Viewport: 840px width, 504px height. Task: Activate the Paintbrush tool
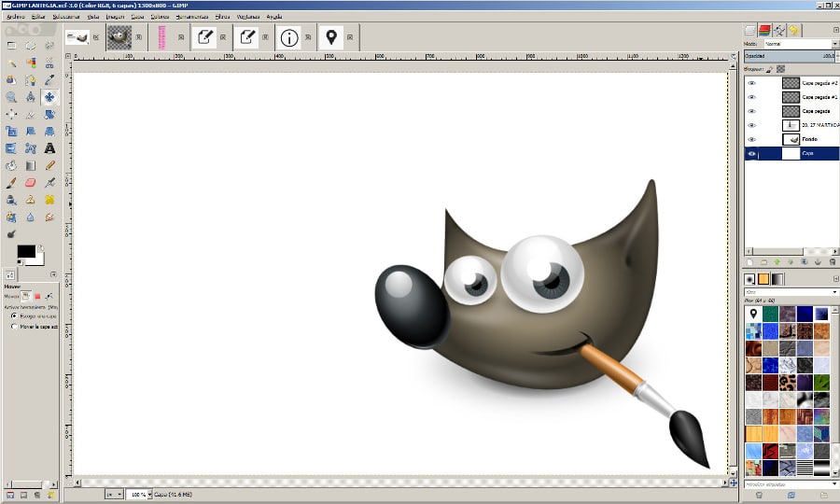coord(11,183)
